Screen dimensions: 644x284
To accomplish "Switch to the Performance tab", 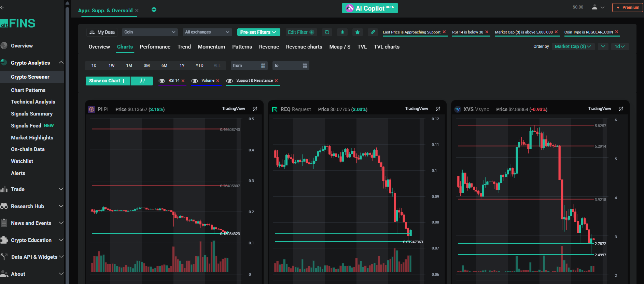I will coord(155,47).
